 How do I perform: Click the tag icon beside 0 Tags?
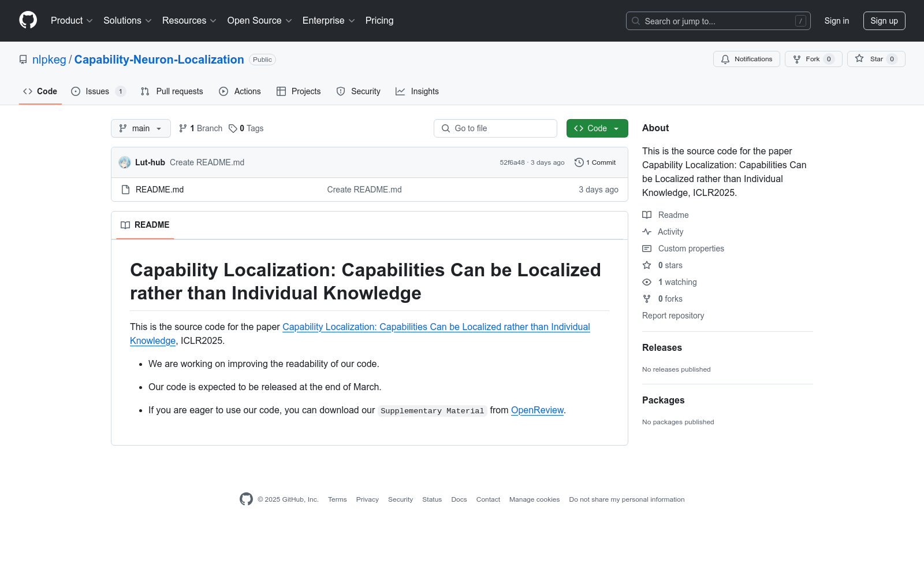click(233, 128)
